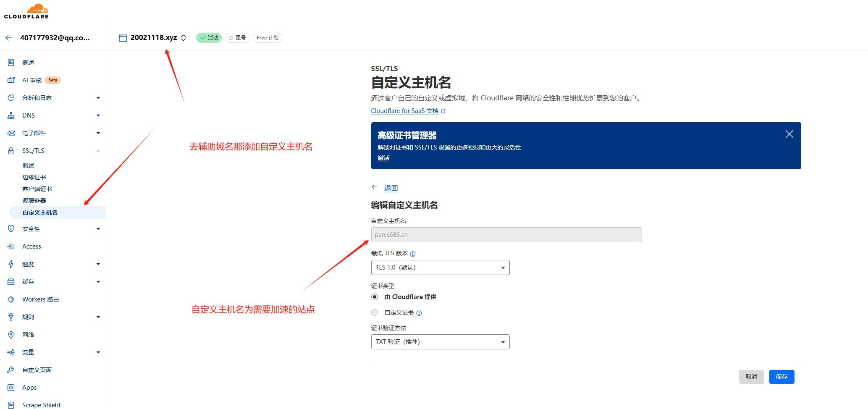This screenshot has height=409, width=868.
Task: Open the 证书验证方法 dropdown
Action: [440, 341]
